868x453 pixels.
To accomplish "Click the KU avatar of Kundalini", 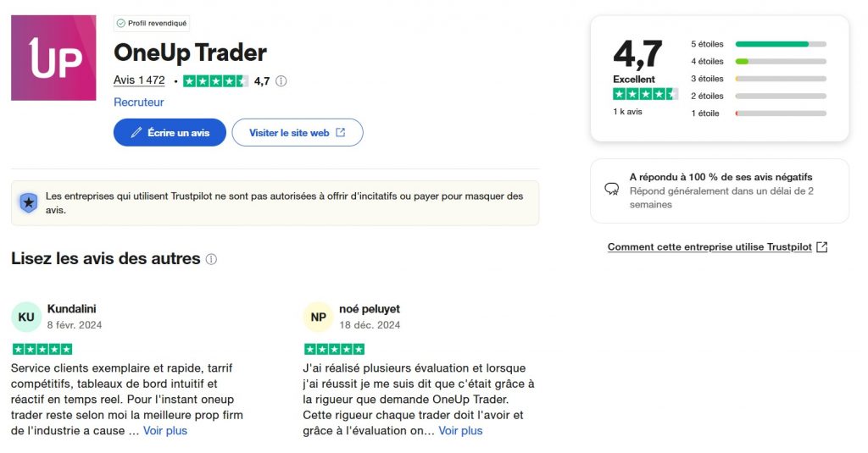I will (26, 317).
